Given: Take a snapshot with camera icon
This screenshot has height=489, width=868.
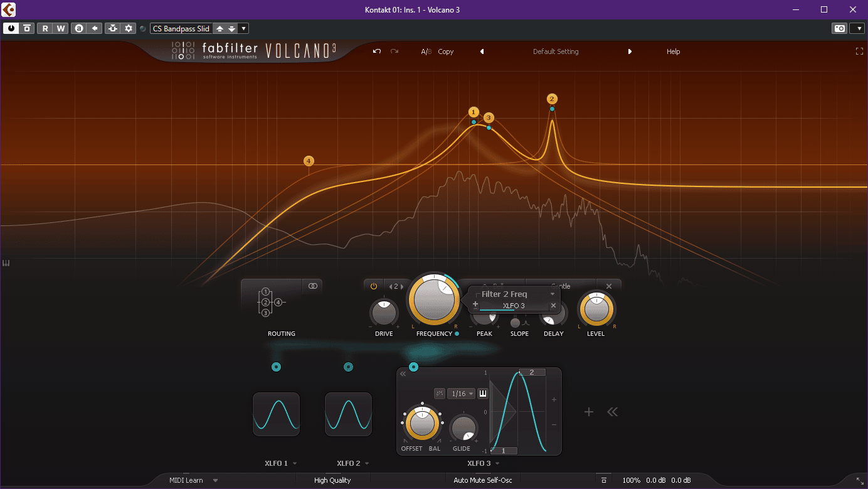Looking at the screenshot, I should pyautogui.click(x=839, y=28).
